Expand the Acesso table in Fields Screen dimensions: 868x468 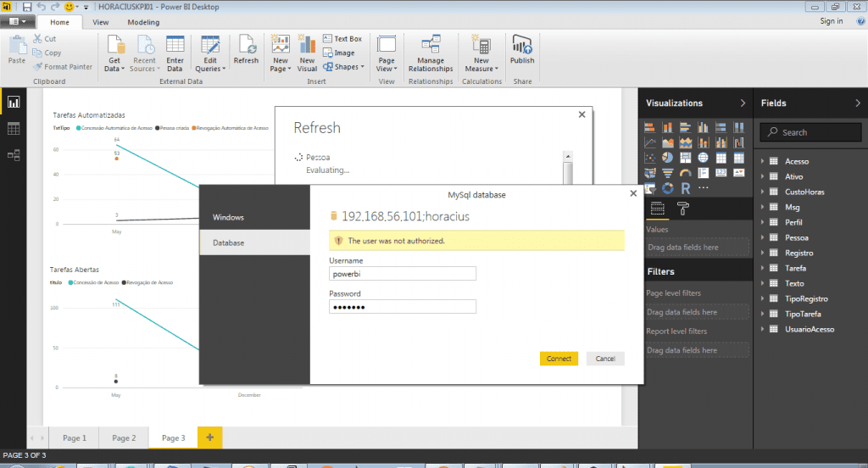coord(762,161)
